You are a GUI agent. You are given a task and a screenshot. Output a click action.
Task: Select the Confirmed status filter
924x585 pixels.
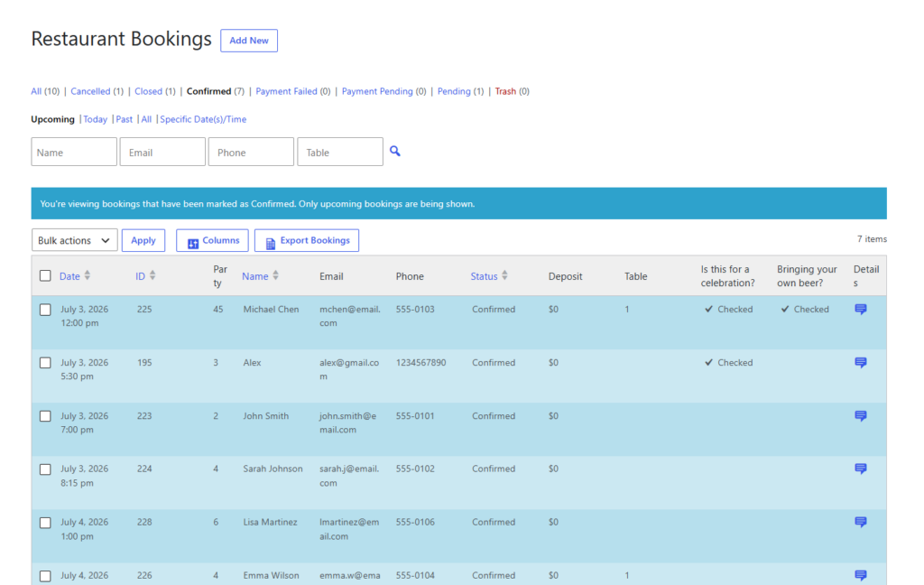[x=208, y=91]
